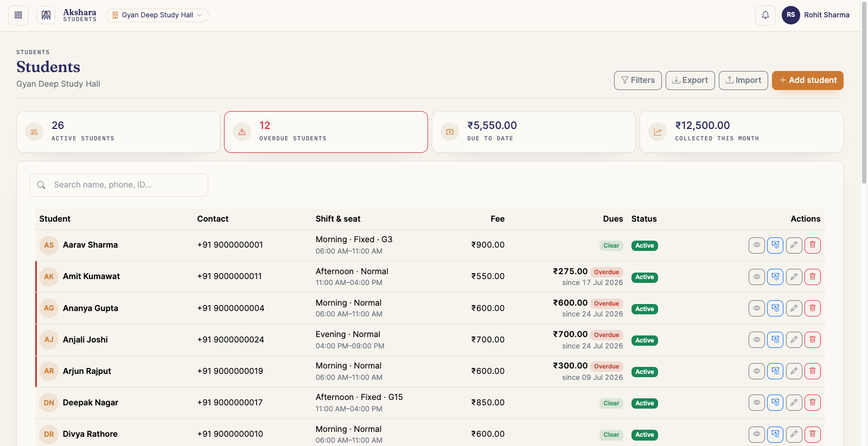Click the Fee column header
This screenshot has height=446, width=868.
coord(497,219)
